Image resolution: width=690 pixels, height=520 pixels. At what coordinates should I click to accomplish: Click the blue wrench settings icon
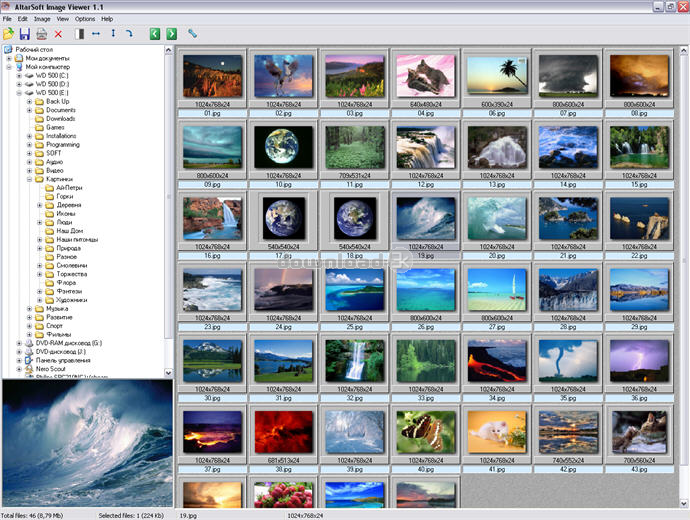point(192,33)
